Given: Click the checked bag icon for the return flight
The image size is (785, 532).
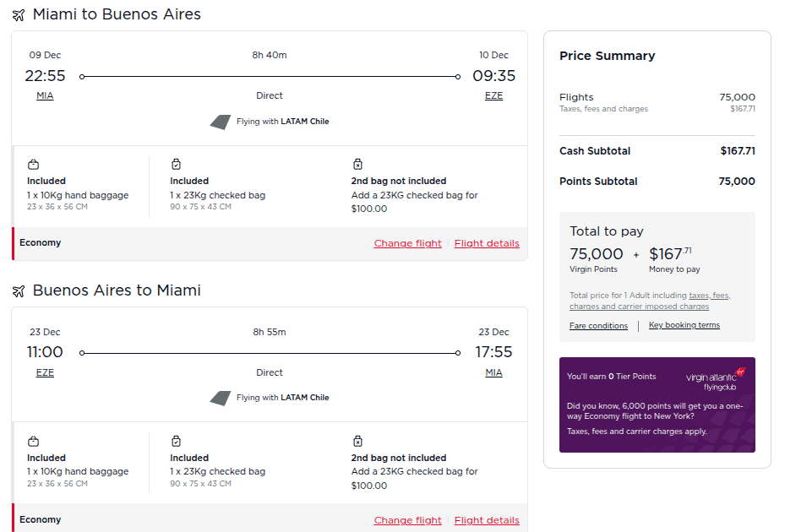Looking at the screenshot, I should 177,442.
